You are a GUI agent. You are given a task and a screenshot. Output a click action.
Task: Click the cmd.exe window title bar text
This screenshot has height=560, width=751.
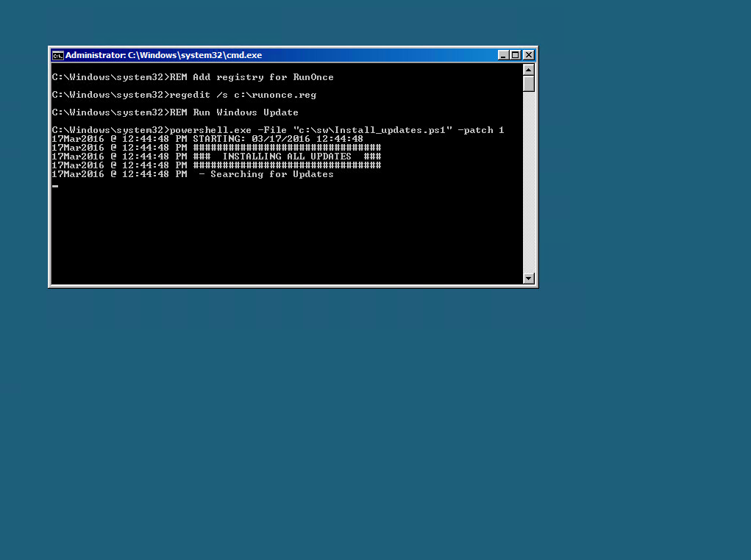(163, 55)
